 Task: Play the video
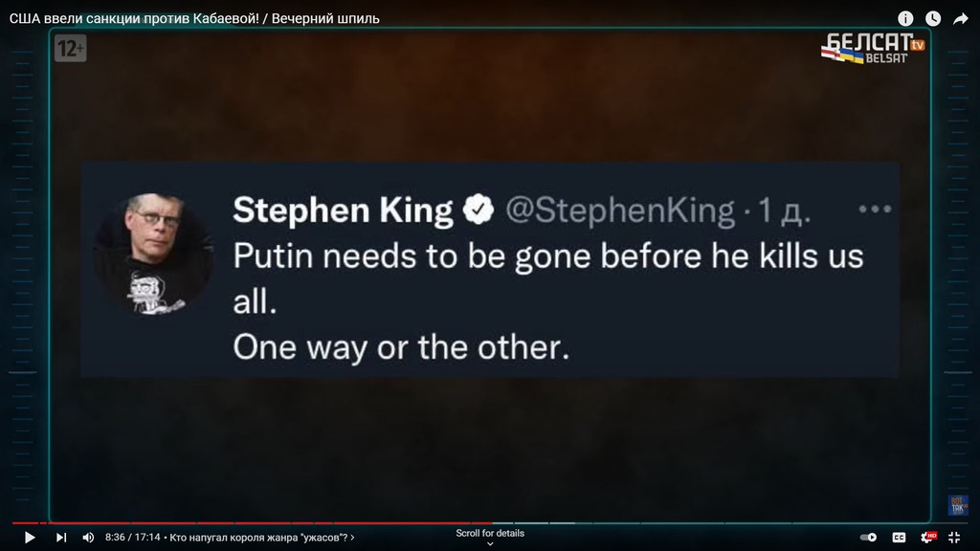coord(30,538)
